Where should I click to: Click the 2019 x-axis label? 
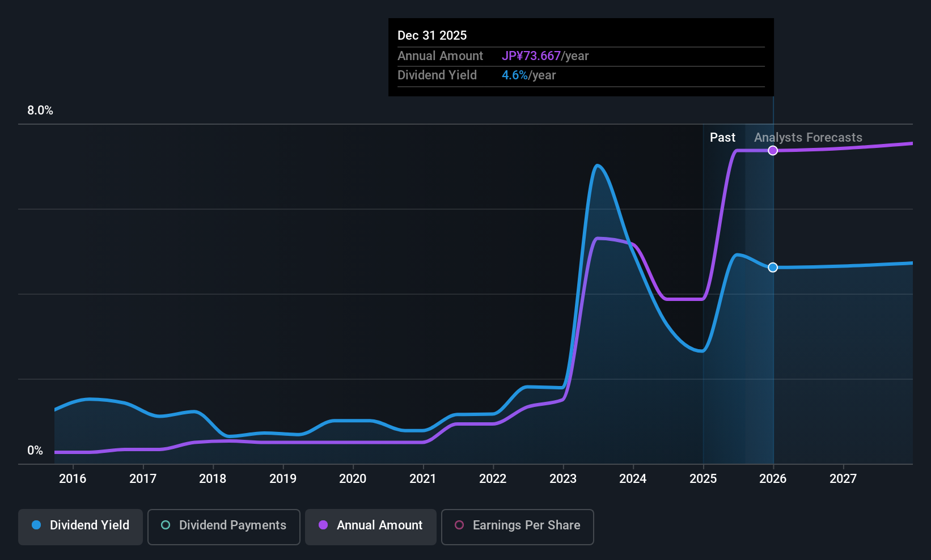tap(283, 478)
